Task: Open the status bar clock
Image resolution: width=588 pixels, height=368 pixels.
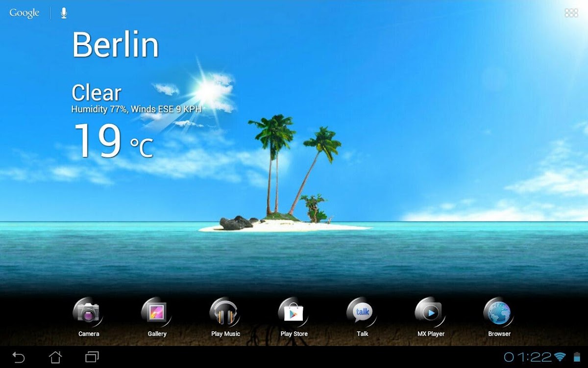Action: pyautogui.click(x=528, y=357)
